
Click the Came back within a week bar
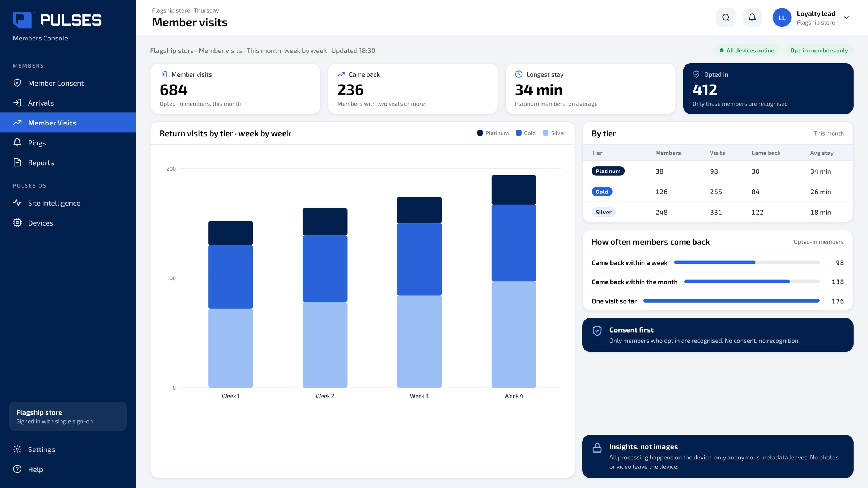[x=747, y=262]
